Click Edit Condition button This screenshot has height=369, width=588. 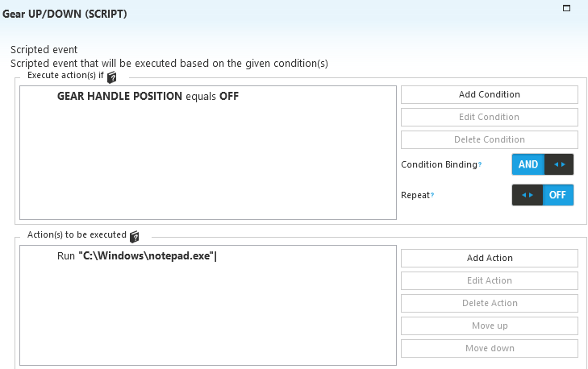coord(490,118)
